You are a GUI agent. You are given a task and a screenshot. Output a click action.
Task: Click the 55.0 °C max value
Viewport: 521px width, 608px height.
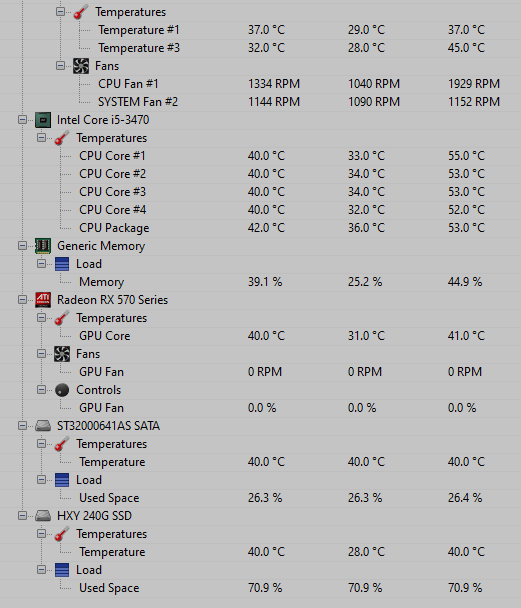pos(466,156)
